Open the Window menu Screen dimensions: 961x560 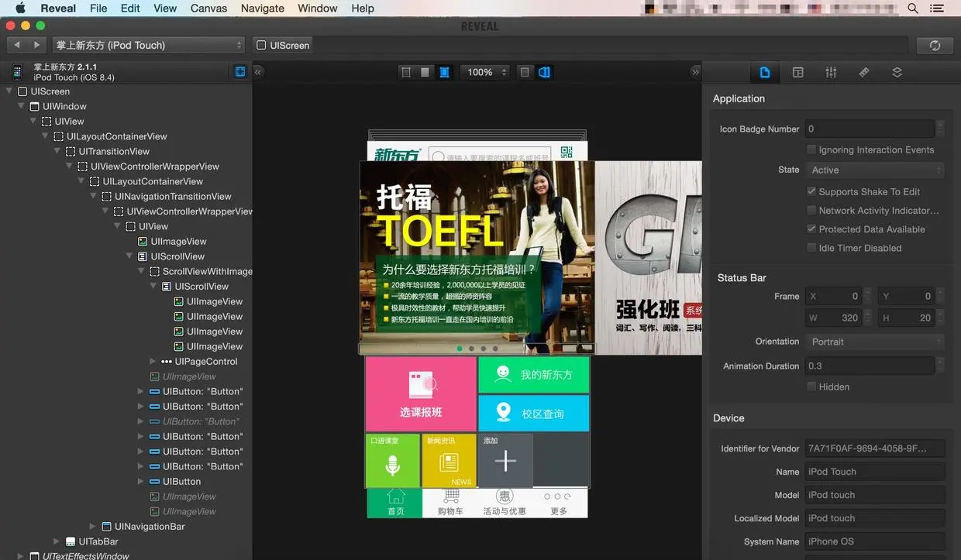coord(318,9)
